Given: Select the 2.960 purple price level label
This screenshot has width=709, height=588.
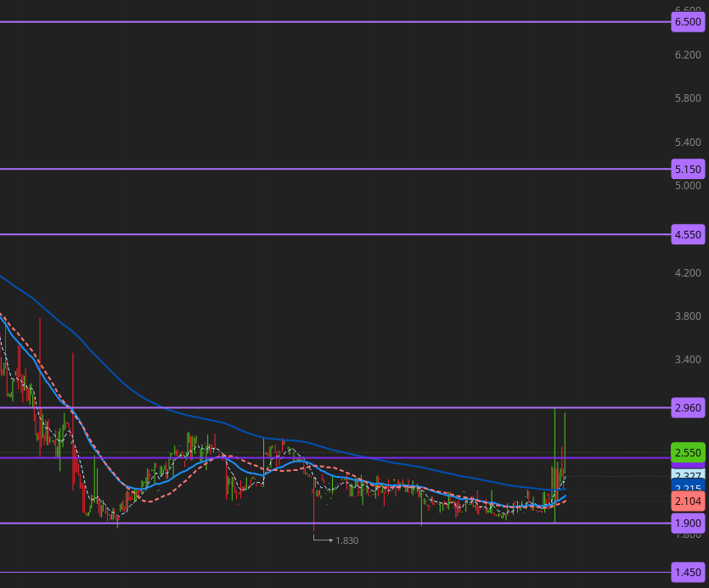Looking at the screenshot, I should coord(688,408).
